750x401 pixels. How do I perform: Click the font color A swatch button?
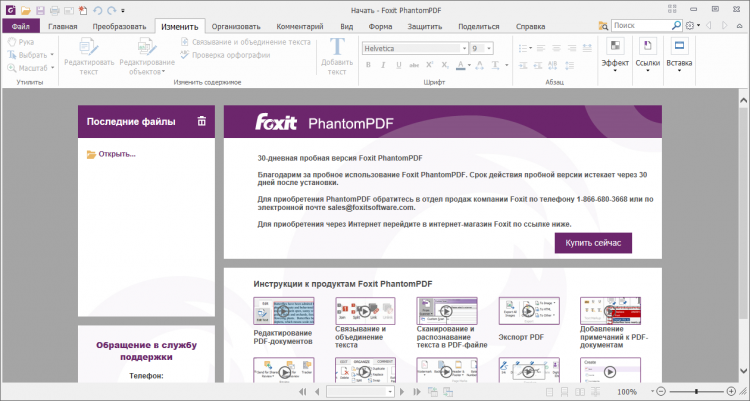pyautogui.click(x=460, y=65)
